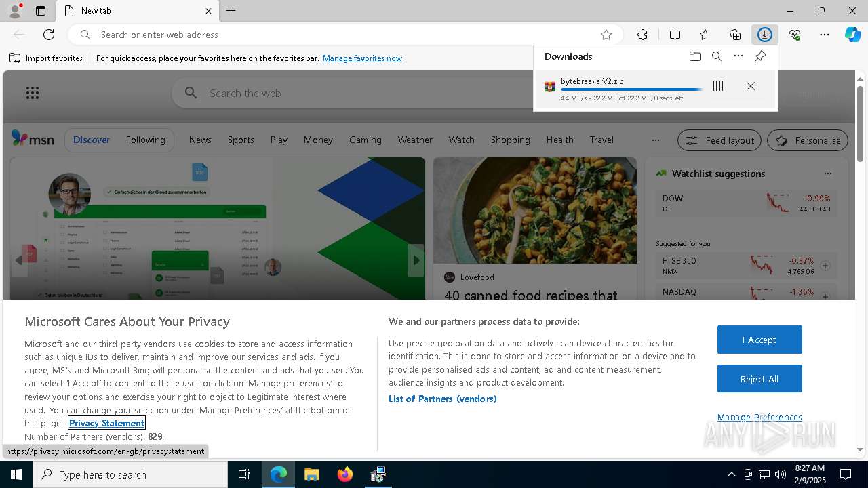
Task: Focus the address bar
Action: tap(344, 35)
